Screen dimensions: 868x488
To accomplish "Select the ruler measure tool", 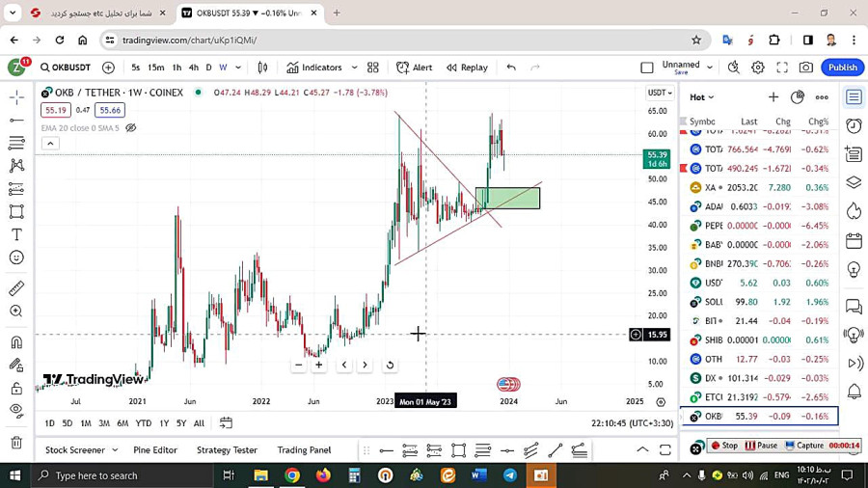I will click(16, 287).
